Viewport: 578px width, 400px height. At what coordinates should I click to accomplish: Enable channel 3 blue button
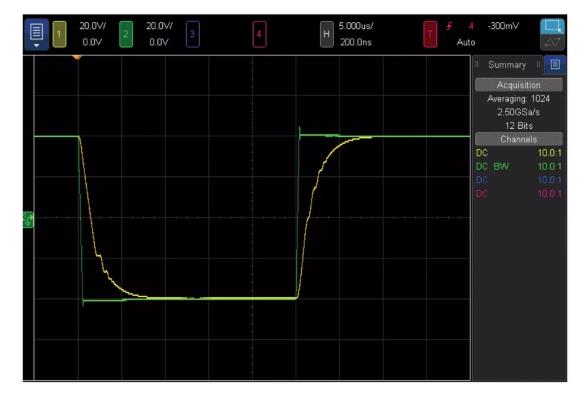193,34
